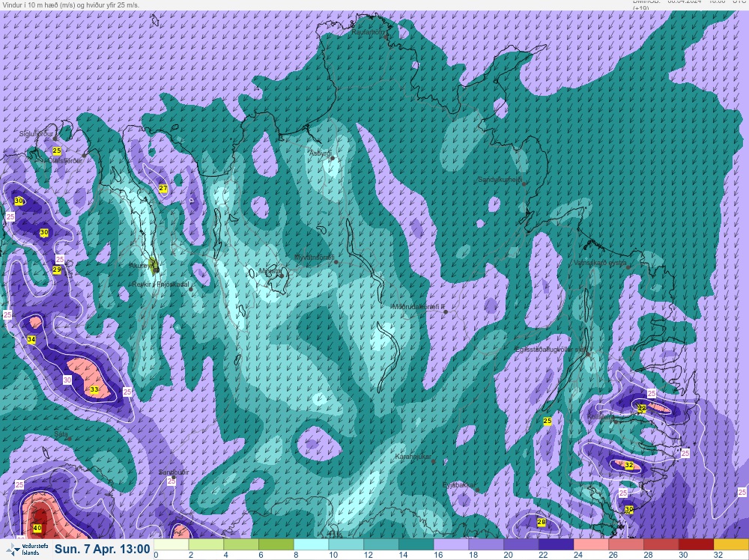Click the Kárahnjúkar station label
The image size is (749, 560).
tap(413, 457)
